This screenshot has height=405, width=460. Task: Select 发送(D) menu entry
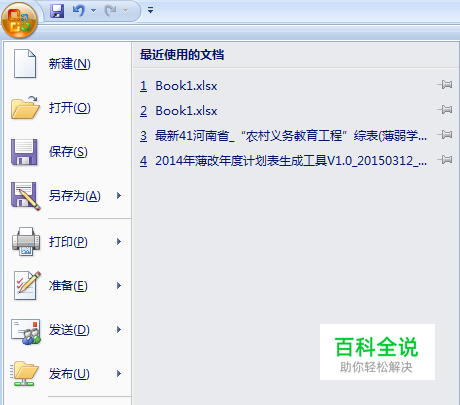coord(68,330)
